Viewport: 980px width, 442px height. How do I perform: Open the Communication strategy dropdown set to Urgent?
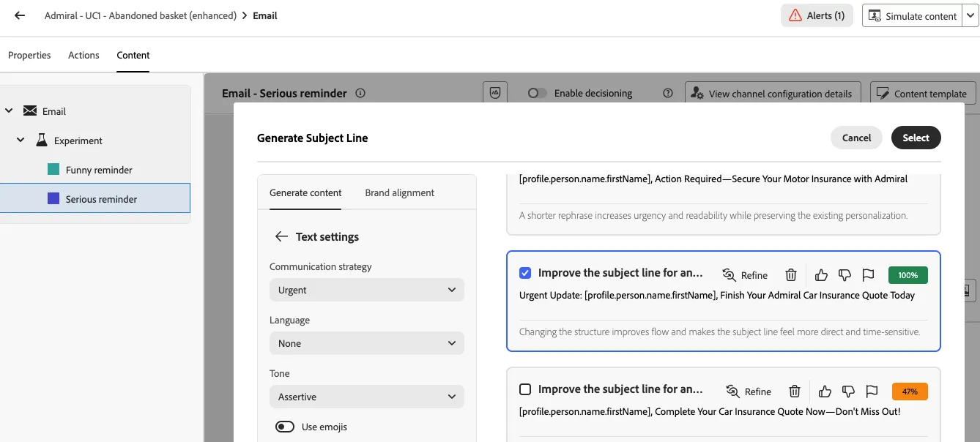(x=367, y=290)
